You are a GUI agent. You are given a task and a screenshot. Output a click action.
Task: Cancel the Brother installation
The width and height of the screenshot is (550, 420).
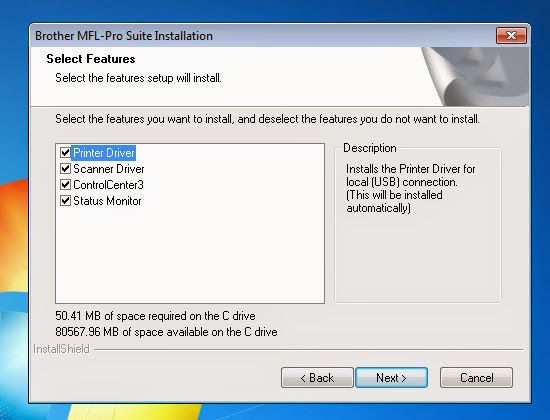(476, 378)
